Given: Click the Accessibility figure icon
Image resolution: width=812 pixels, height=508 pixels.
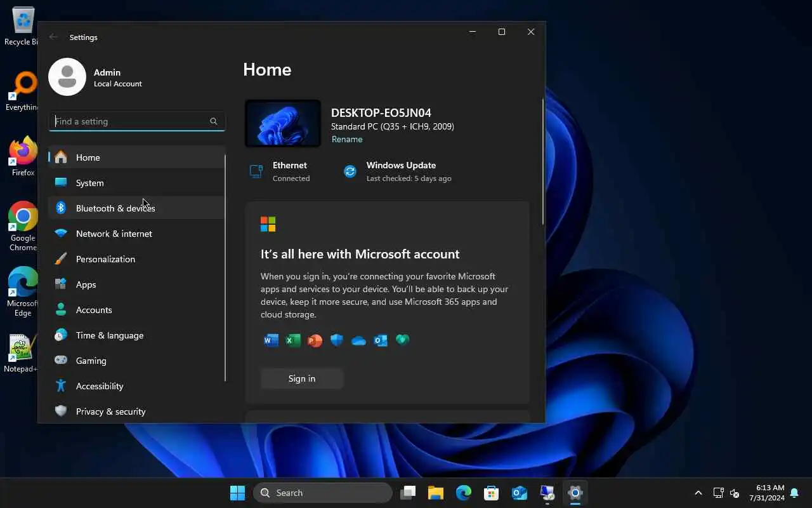Looking at the screenshot, I should (x=61, y=385).
